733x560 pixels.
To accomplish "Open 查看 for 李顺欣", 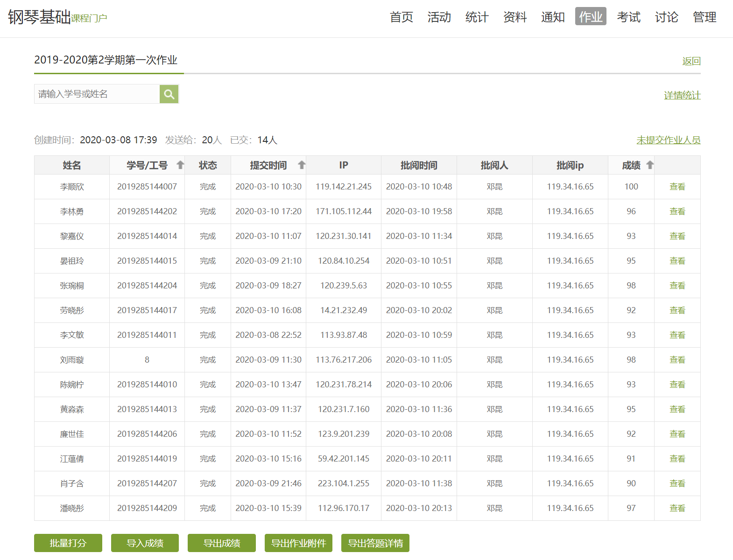I will tap(677, 187).
